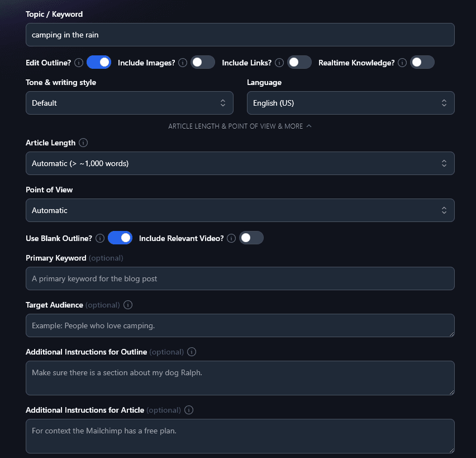Click the Include Images info icon
Screen dimensions: 476x458
[x=182, y=63]
